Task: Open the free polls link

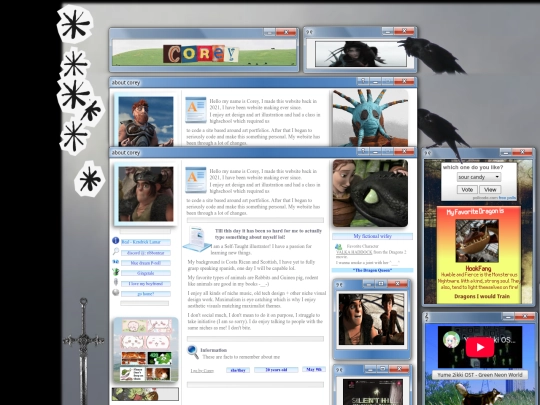Action: pyautogui.click(x=507, y=198)
